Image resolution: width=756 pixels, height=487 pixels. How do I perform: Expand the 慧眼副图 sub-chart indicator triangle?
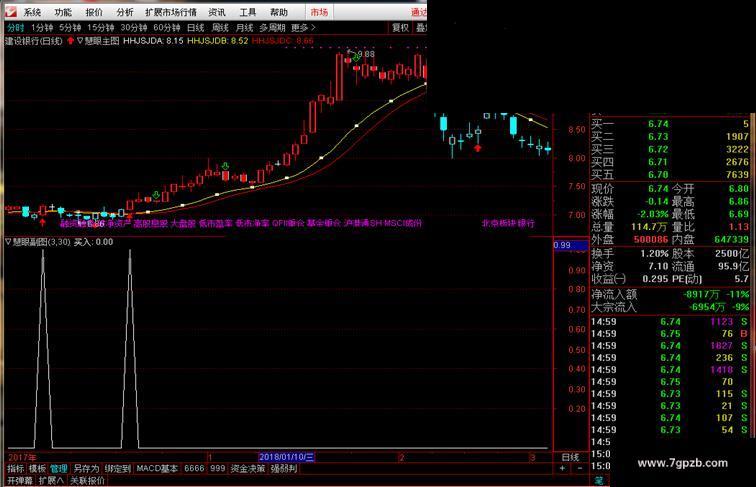pos(8,242)
